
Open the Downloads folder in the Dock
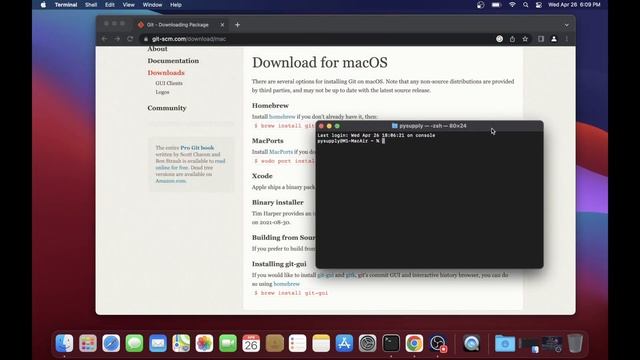click(505, 343)
